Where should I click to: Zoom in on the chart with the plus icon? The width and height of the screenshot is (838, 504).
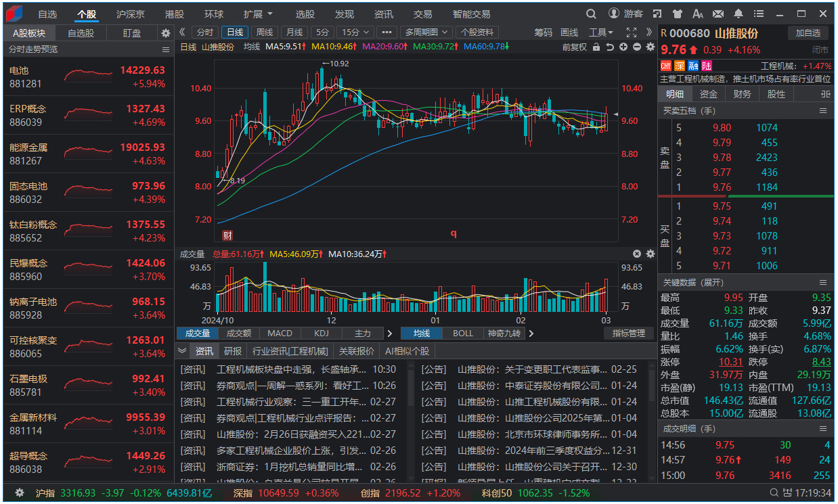point(624,47)
